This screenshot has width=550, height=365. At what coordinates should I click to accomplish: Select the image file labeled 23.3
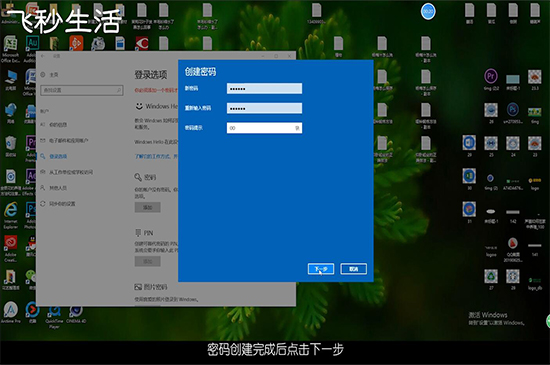(x=535, y=80)
